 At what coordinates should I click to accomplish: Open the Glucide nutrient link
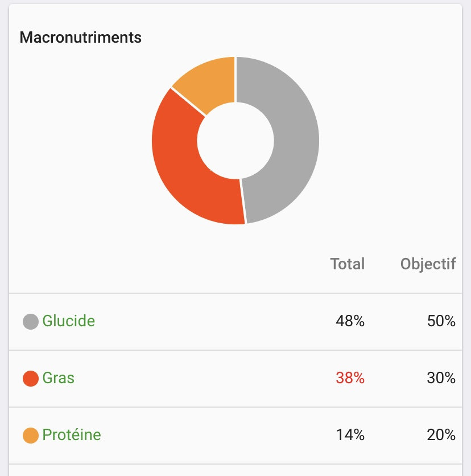69,321
